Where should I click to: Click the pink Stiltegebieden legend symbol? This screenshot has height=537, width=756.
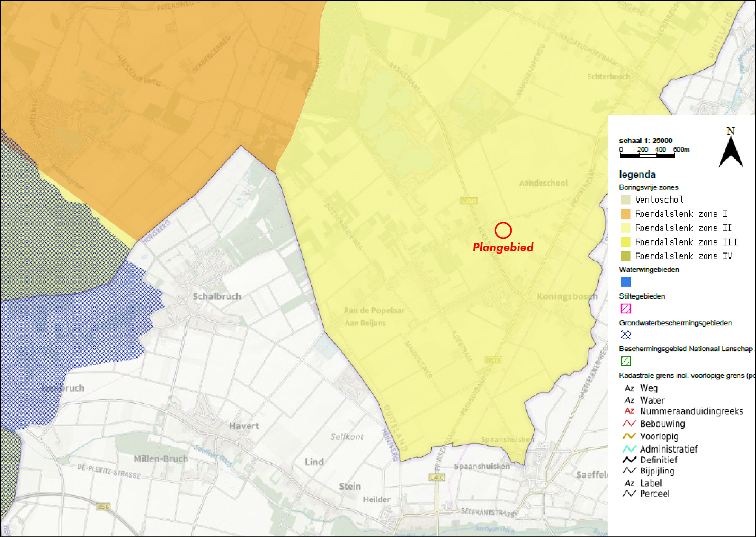pos(625,308)
